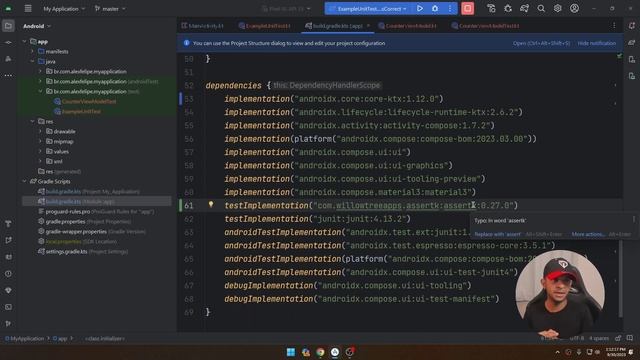Viewport: 640px width, 360px height.
Task: Open App Quality Insights gem icon
Action: [8, 290]
